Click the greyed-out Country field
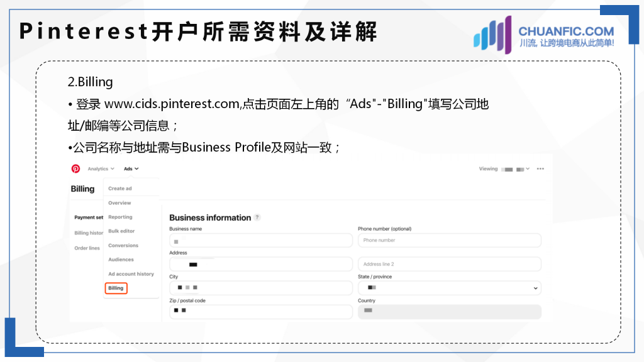 point(449,312)
